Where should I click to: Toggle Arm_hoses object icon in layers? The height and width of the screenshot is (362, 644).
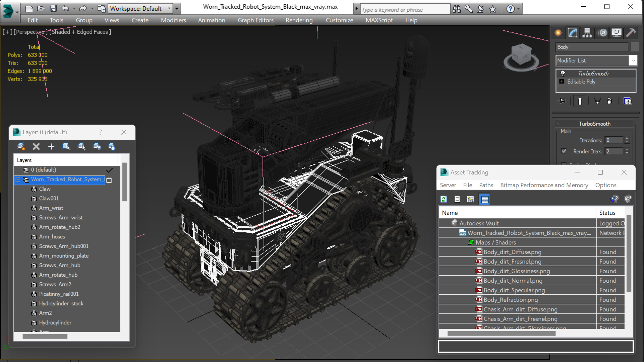34,237
